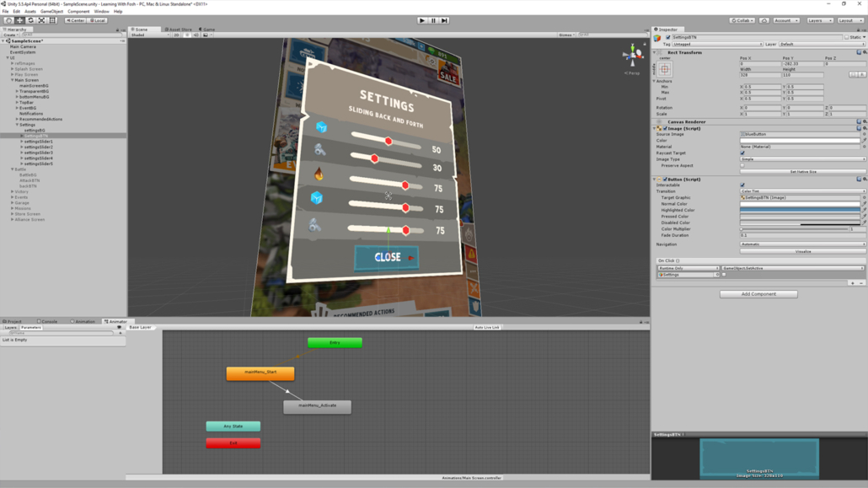Toggle Interactable checkbox
The height and width of the screenshot is (488, 868).
click(x=742, y=185)
